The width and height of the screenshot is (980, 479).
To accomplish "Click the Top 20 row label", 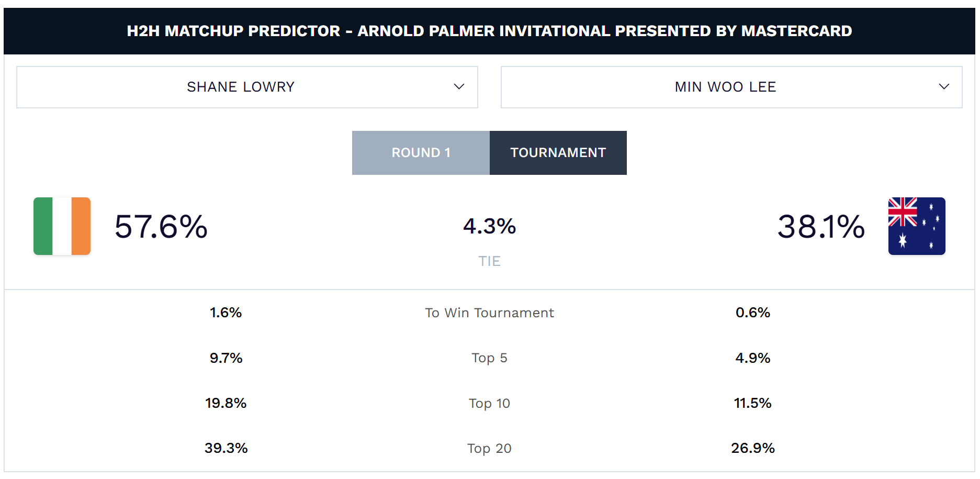I will [x=489, y=449].
